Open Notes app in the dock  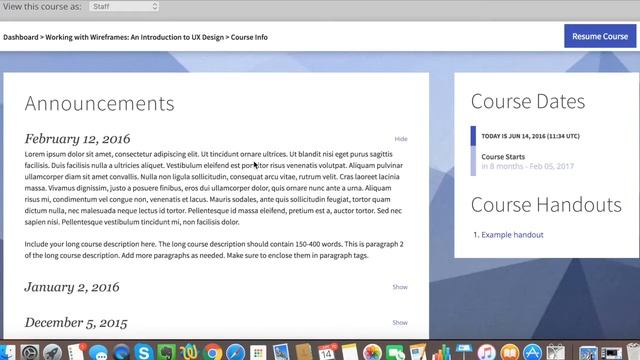tap(350, 353)
